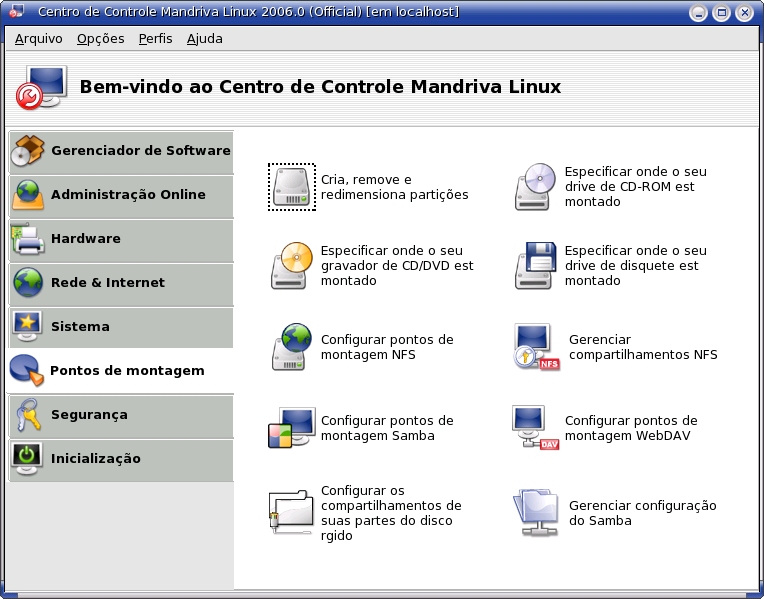The image size is (764, 599).
Task: Switch to the Segurança section
Action: click(121, 416)
